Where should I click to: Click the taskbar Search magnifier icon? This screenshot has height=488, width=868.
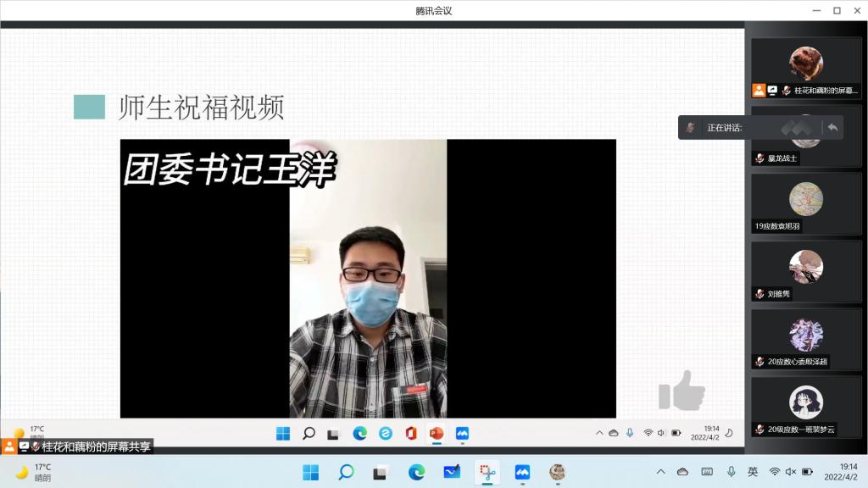point(346,472)
